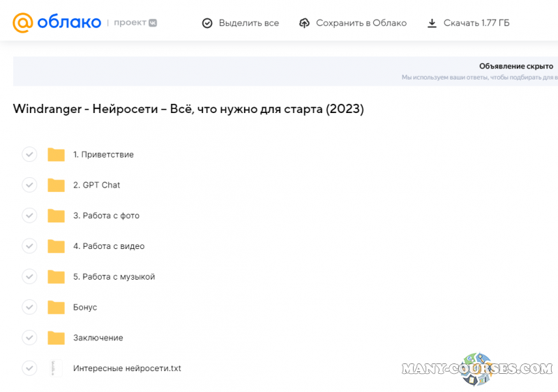
Task: Click the folder icon for 1. Приветствие
Action: point(56,154)
